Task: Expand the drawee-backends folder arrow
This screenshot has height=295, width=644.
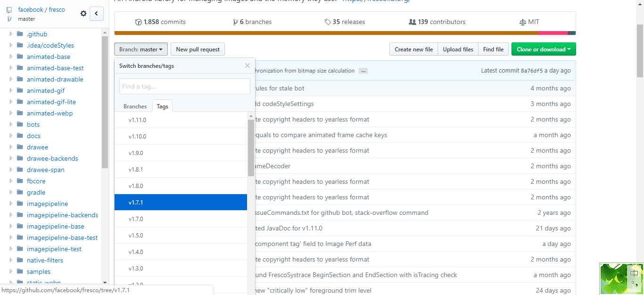Action: pos(11,158)
